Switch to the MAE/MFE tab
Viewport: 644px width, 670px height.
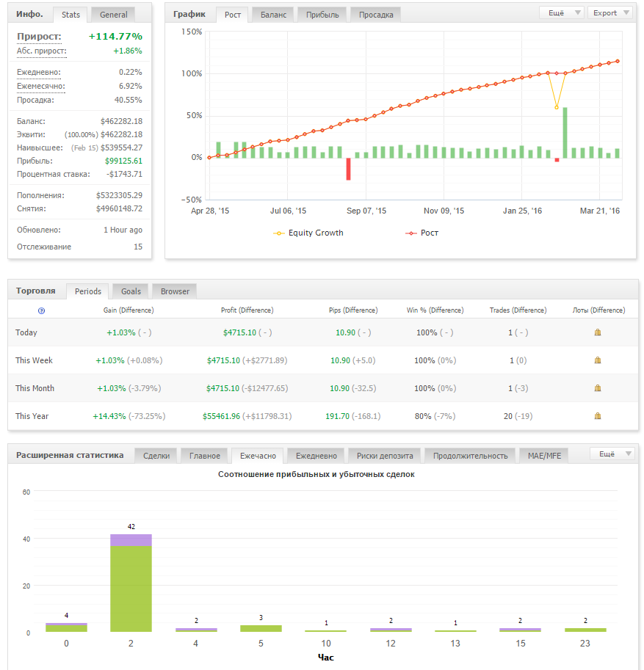pyautogui.click(x=544, y=456)
